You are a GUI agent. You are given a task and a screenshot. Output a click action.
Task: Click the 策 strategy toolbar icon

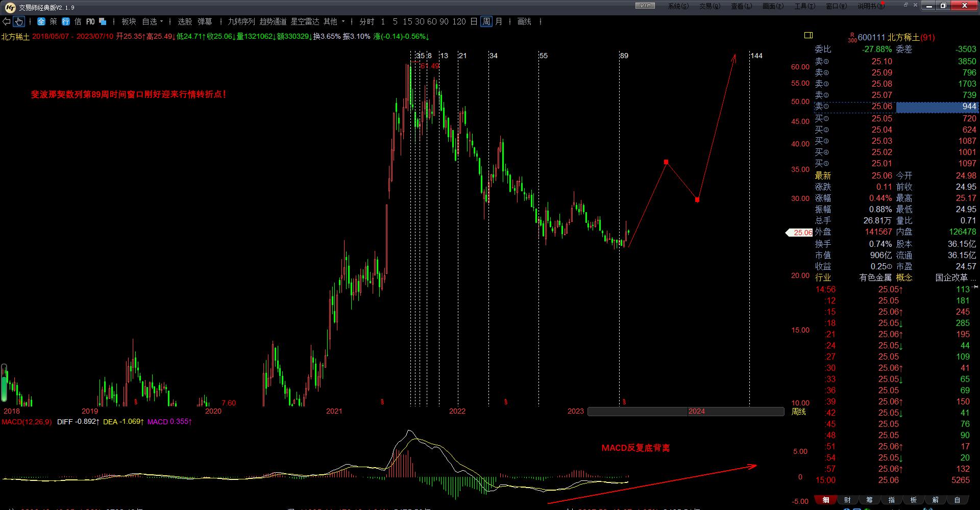point(54,21)
